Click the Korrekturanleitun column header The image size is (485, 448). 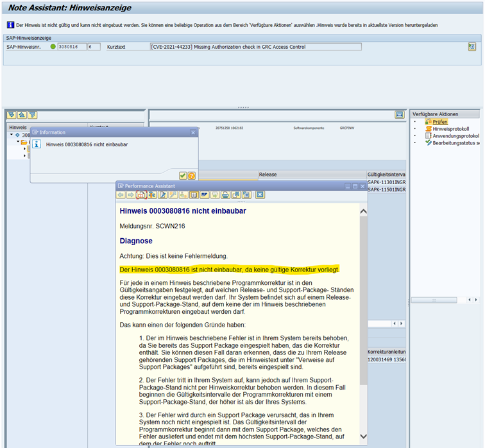coord(386,352)
